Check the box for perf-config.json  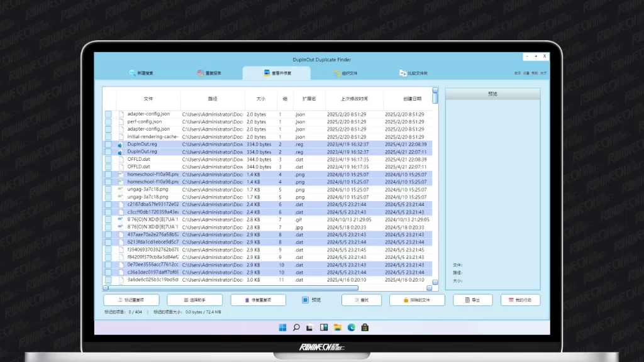pos(108,122)
